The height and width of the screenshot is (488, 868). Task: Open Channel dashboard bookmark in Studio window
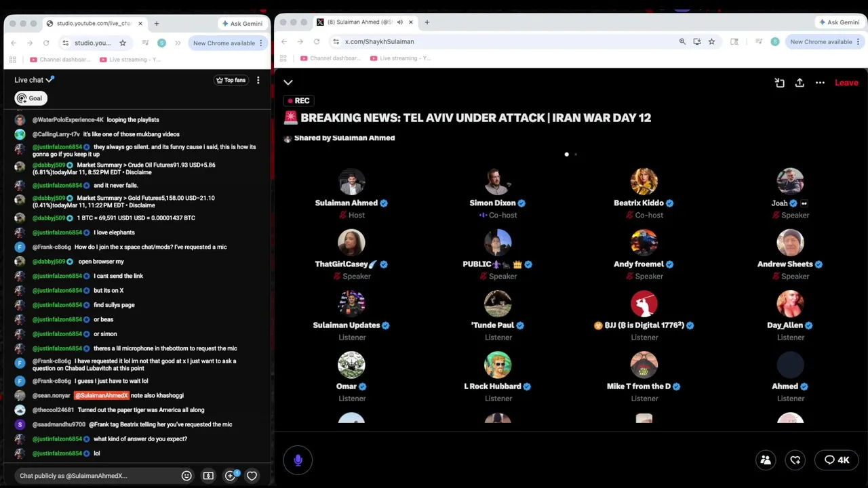coord(60,60)
